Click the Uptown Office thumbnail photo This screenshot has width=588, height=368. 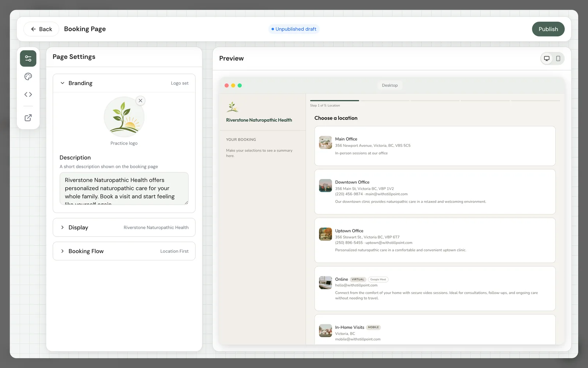325,234
